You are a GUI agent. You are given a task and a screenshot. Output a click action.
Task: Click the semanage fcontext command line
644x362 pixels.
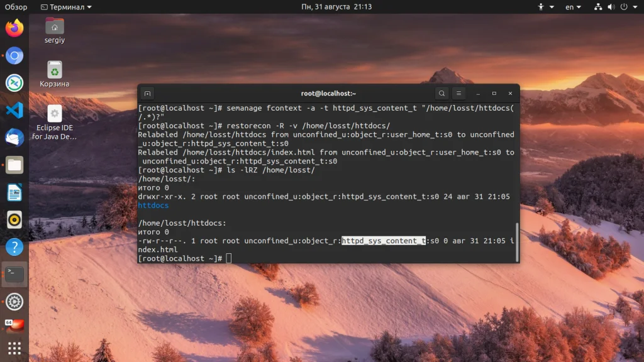point(326,112)
